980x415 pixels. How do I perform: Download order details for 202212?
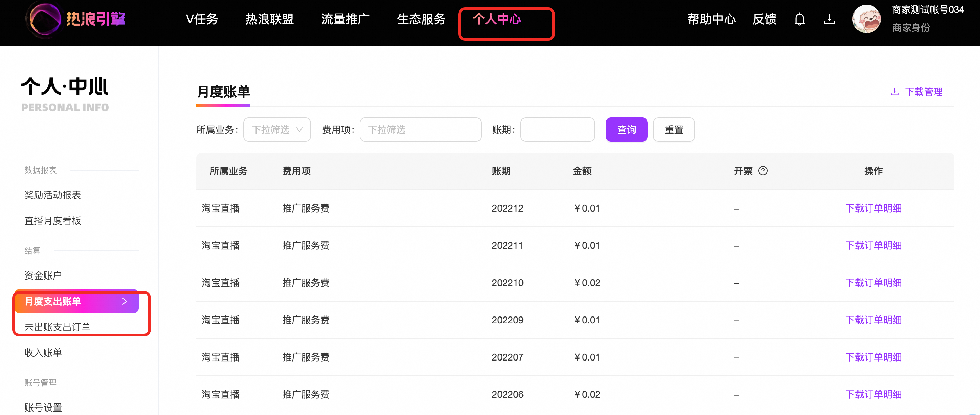coord(873,208)
